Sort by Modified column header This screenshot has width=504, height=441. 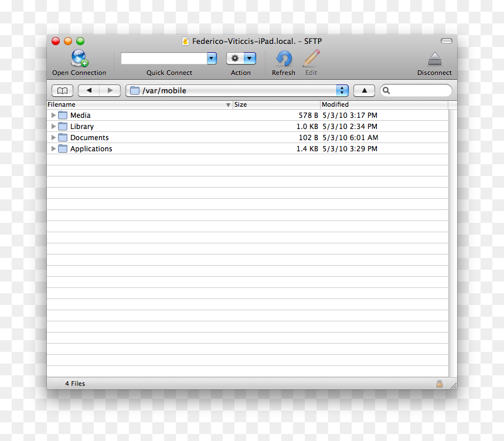(384, 104)
